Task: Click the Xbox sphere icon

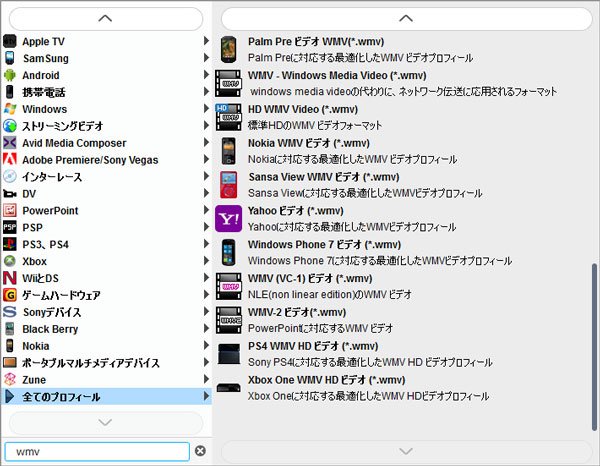Action: coord(10,261)
